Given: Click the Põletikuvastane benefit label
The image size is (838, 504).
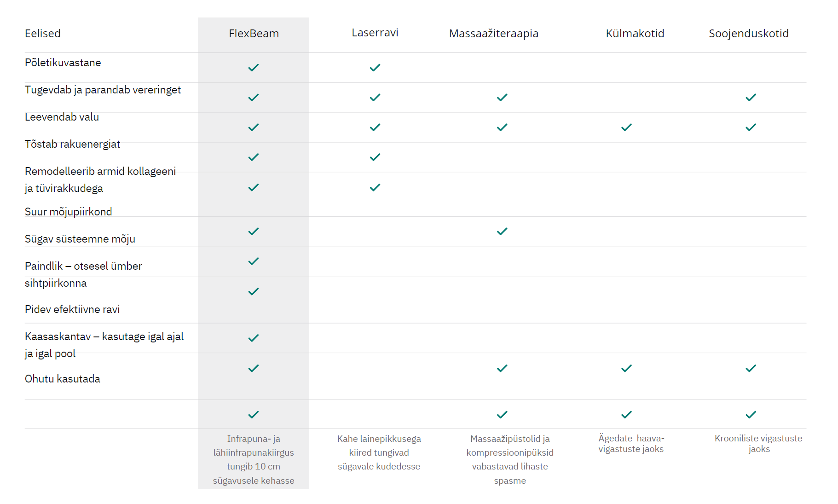Looking at the screenshot, I should [x=63, y=63].
